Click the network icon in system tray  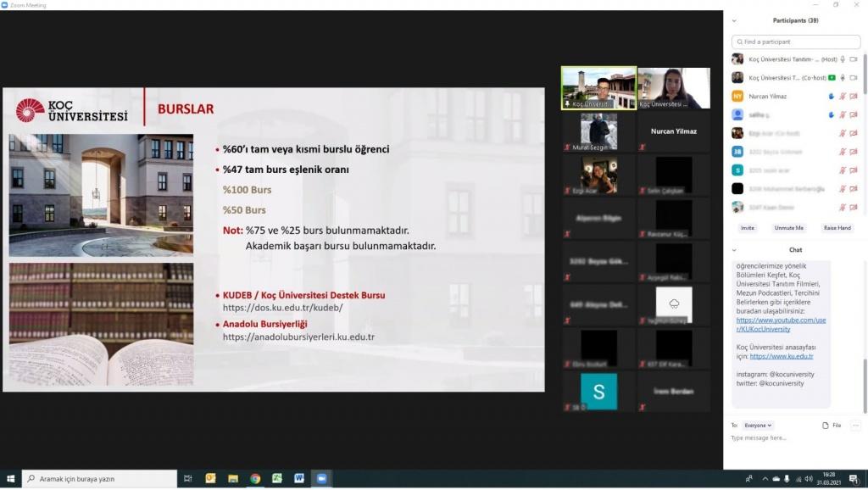(798, 479)
